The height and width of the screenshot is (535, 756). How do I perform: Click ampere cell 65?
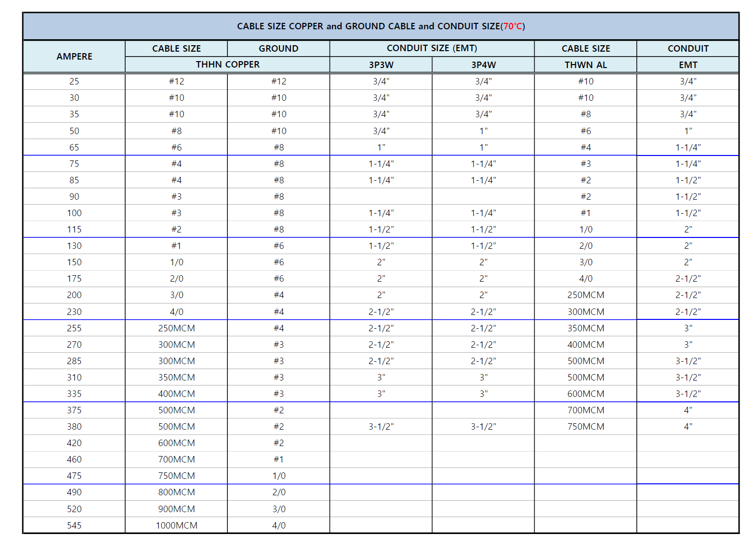(x=74, y=148)
